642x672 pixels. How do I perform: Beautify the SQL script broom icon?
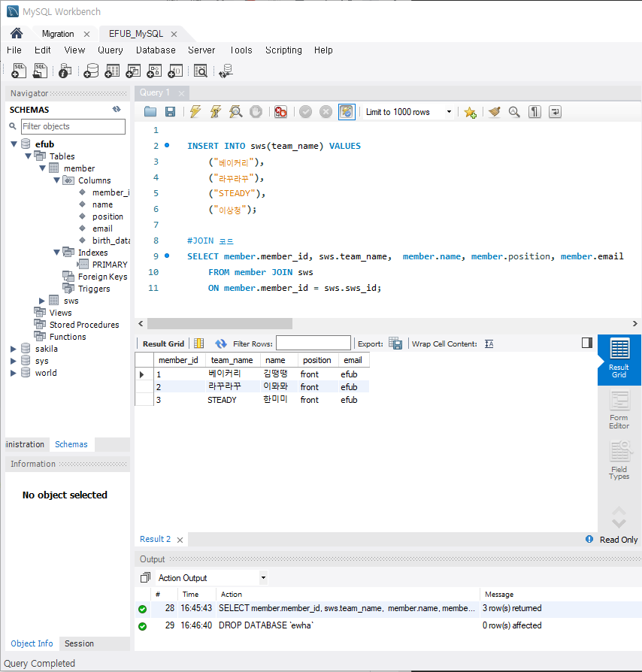[494, 112]
